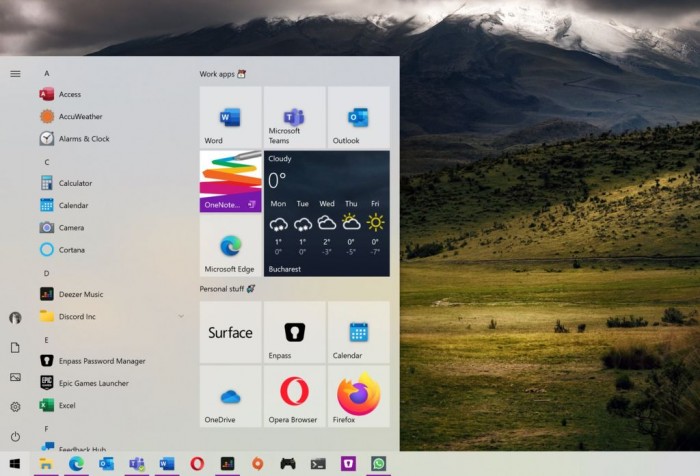The height and width of the screenshot is (476, 700).
Task: Launch Camera from the app list
Action: point(112,228)
